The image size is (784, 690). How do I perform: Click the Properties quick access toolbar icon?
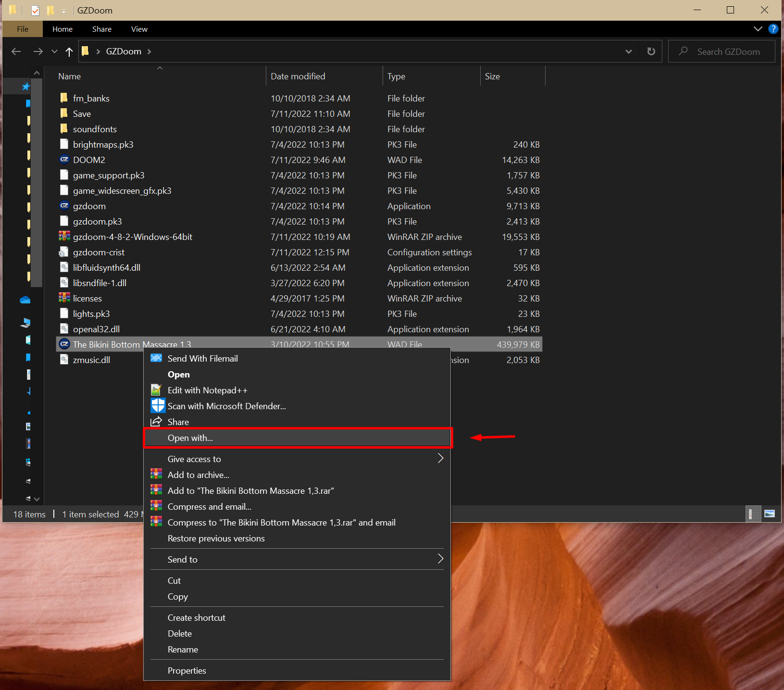coord(35,10)
